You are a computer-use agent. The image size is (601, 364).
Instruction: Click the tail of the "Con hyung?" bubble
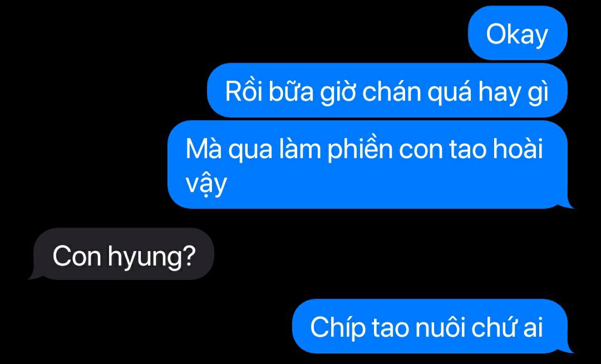pyautogui.click(x=35, y=275)
